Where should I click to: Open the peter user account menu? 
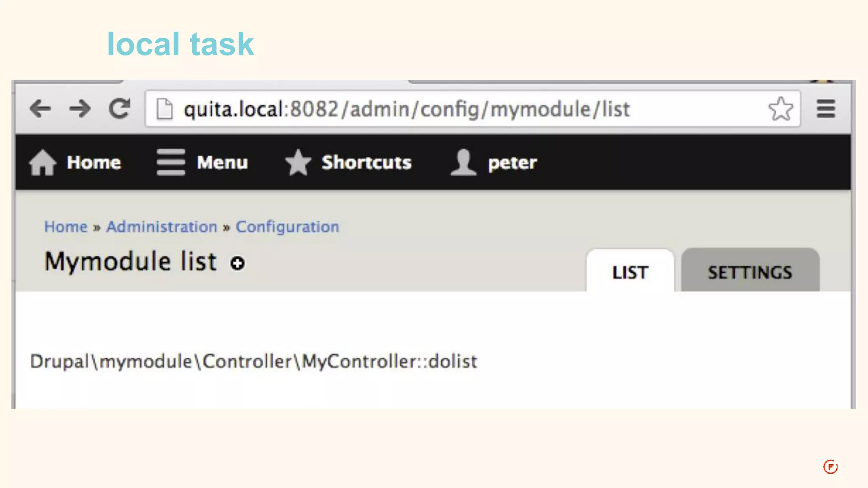click(493, 162)
